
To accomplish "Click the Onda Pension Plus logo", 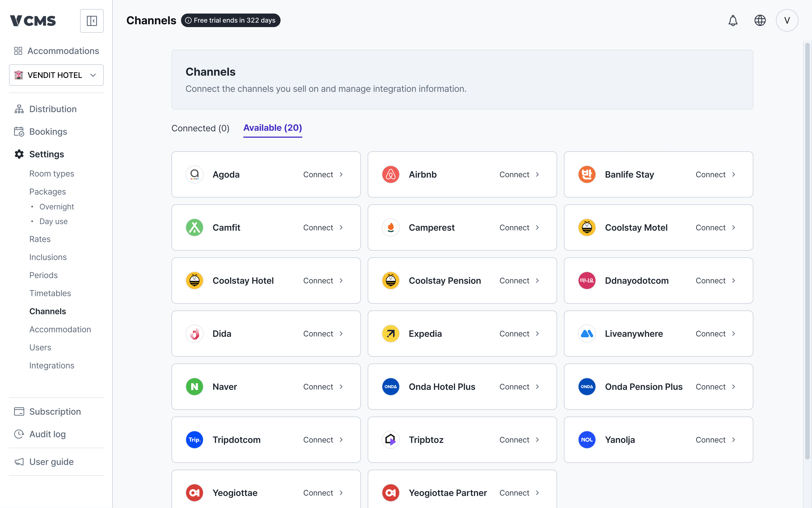I will (x=587, y=387).
